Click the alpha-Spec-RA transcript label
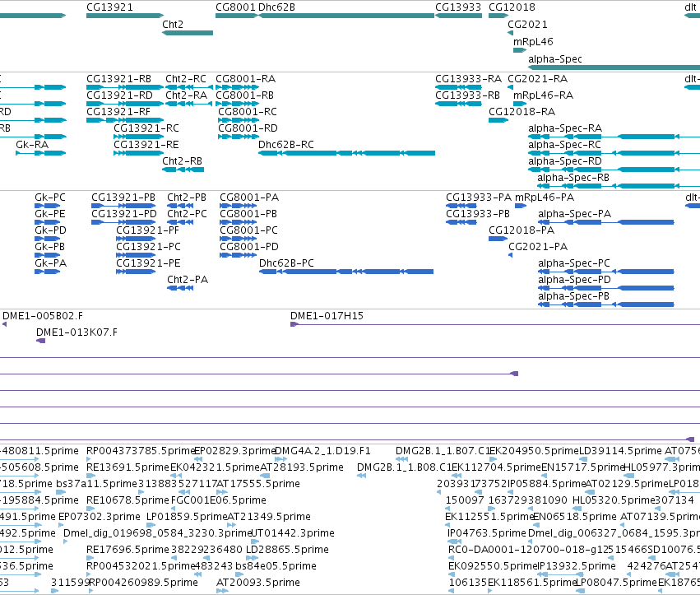This screenshot has width=700, height=595. tap(565, 128)
